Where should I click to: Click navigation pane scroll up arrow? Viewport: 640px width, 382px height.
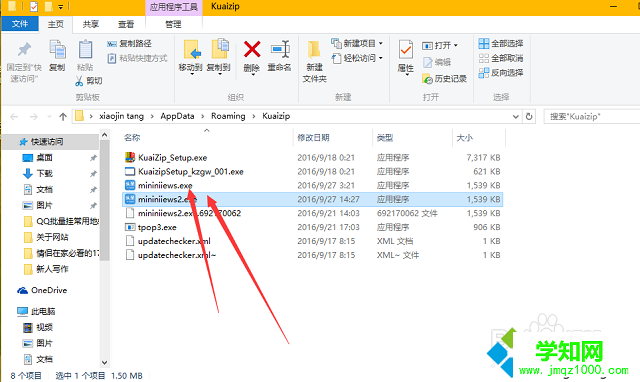click(104, 135)
